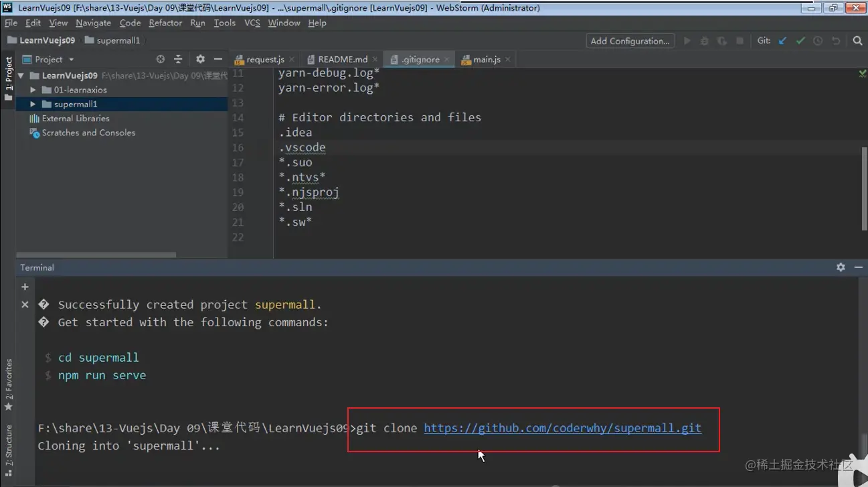Image resolution: width=868 pixels, height=487 pixels.
Task: Select the .gitignore editor tab
Action: (420, 60)
